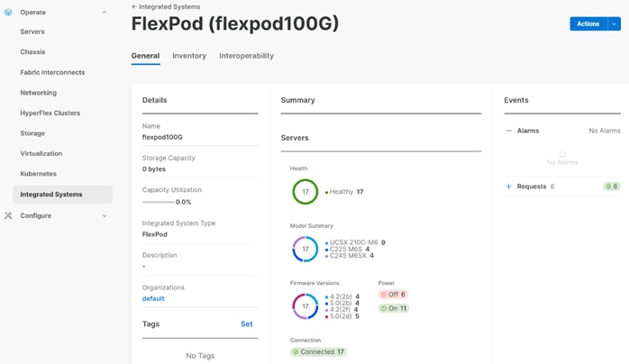The image size is (629, 364).
Task: Open Chassis in the sidebar
Action: click(x=32, y=52)
